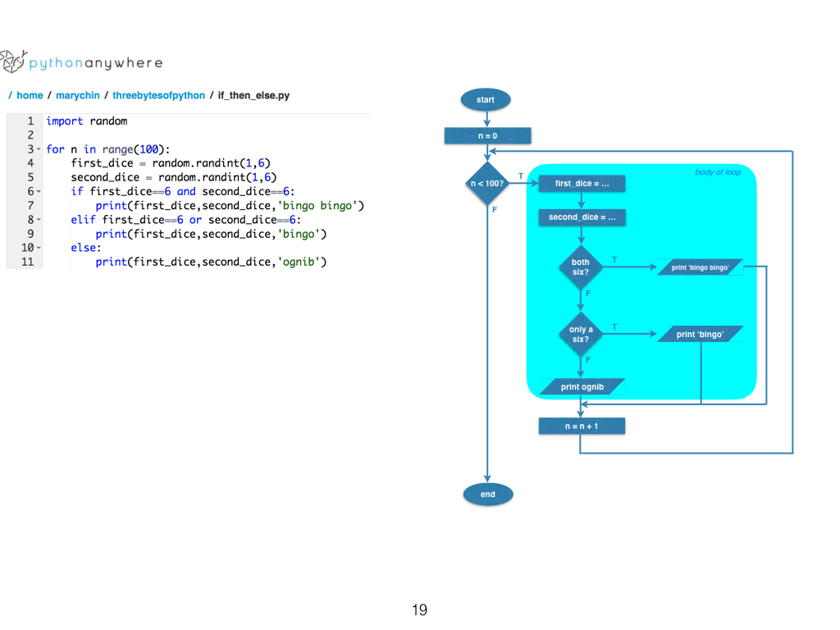The image size is (840, 630).
Task: Click the if_then_else.py file name
Action: click(x=253, y=95)
